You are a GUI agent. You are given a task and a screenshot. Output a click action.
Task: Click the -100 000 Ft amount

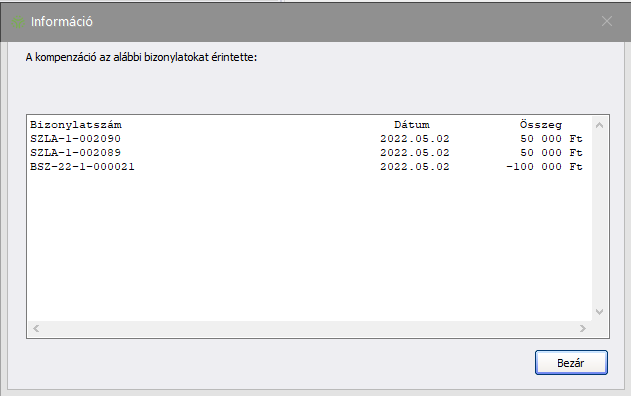coord(544,167)
